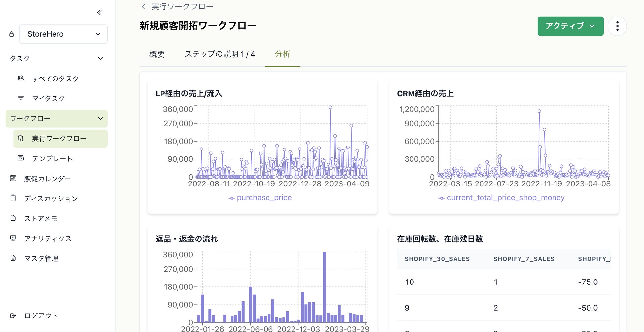Viewport: 644px width, 332px height.
Task: Toggle the purchase_price legend marker
Action: tap(232, 198)
